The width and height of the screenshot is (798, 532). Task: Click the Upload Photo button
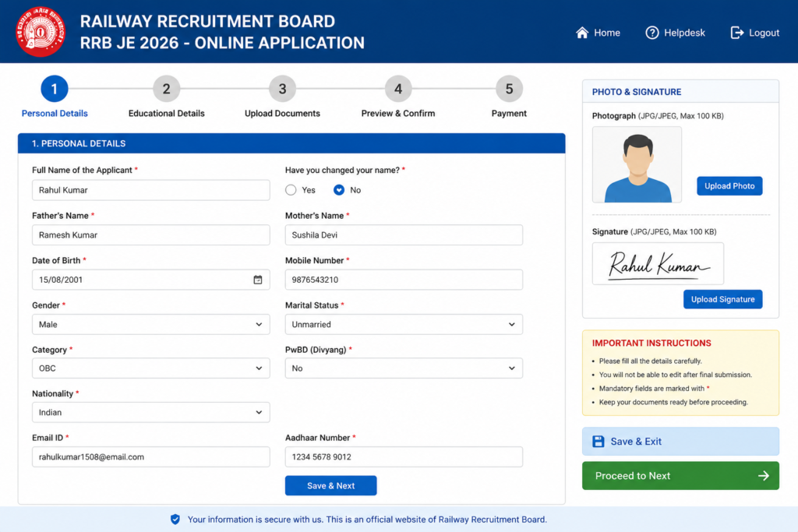point(729,186)
